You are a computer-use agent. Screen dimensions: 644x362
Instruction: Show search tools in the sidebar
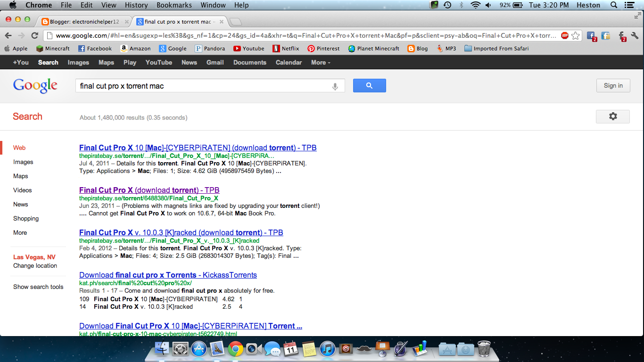(38, 287)
